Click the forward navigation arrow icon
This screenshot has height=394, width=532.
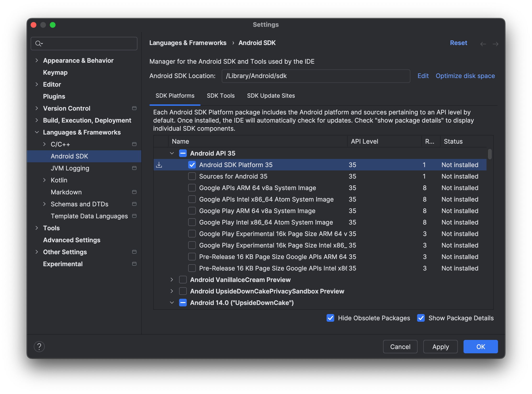pos(496,43)
